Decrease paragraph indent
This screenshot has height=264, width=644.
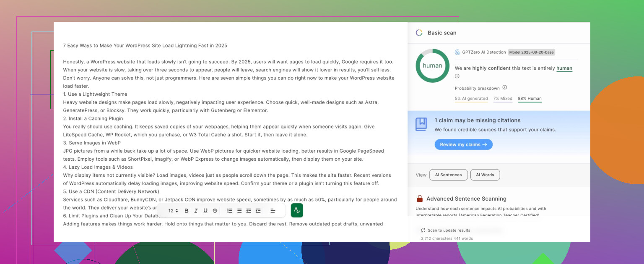(249, 211)
